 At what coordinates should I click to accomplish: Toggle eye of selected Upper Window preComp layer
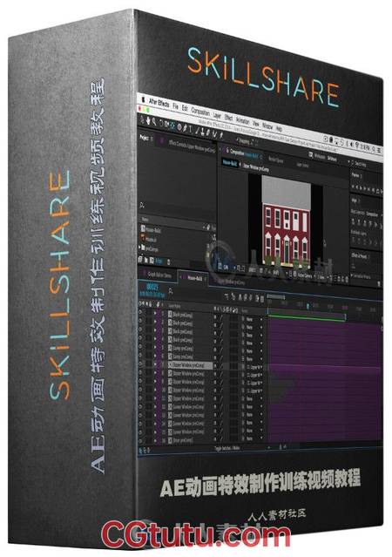(140, 363)
